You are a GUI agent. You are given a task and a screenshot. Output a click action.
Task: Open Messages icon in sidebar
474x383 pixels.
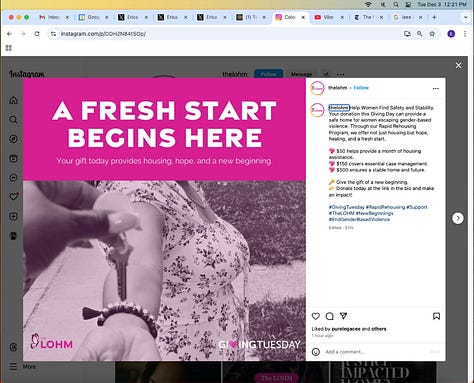[13, 178]
